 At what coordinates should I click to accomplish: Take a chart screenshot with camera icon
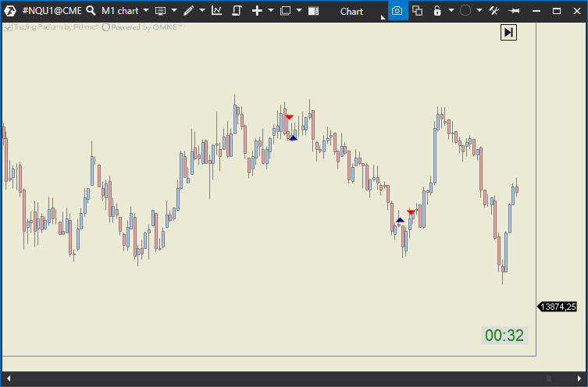pos(397,10)
